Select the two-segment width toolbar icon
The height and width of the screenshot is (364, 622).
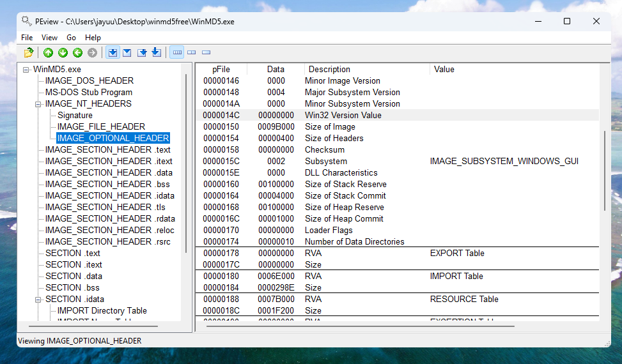click(192, 52)
